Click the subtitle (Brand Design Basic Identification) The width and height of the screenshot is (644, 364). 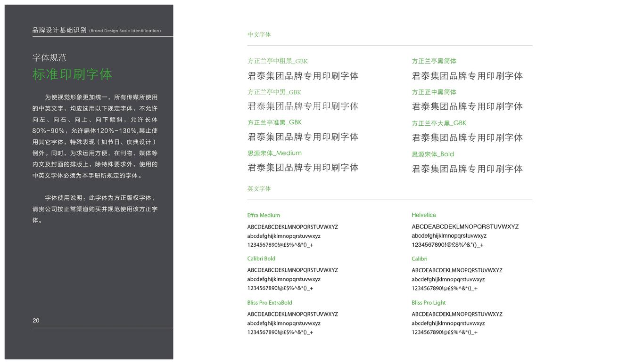pyautogui.click(x=125, y=31)
